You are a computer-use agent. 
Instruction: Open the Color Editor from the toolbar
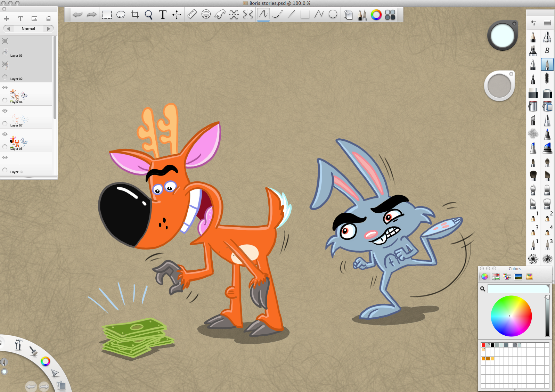tap(376, 15)
